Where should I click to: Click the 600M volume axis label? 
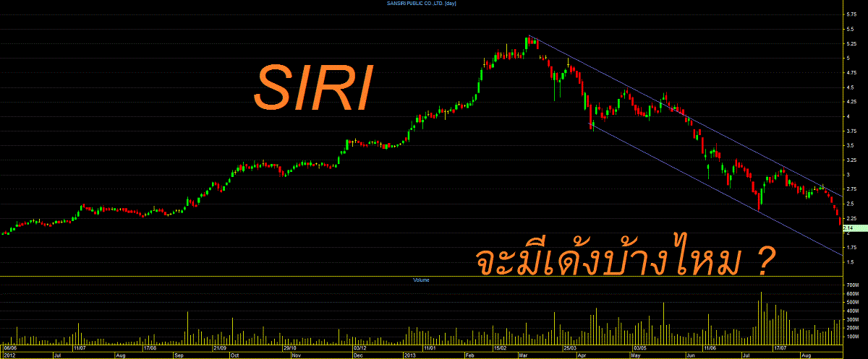pos(851,294)
